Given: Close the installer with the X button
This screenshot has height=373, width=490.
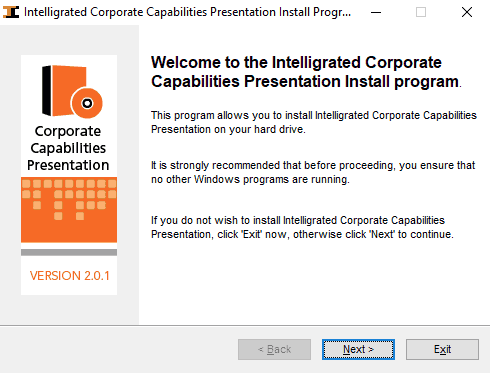Looking at the screenshot, I should pos(467,12).
